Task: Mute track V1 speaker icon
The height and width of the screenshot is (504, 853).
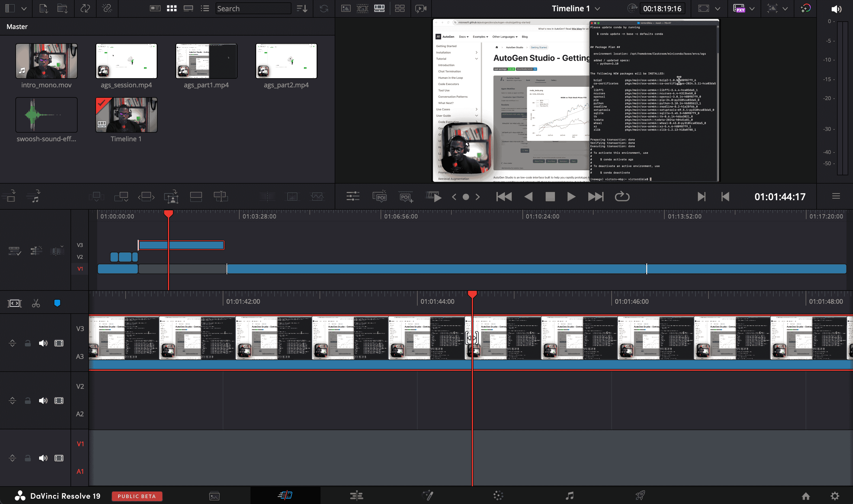Action: (x=43, y=458)
